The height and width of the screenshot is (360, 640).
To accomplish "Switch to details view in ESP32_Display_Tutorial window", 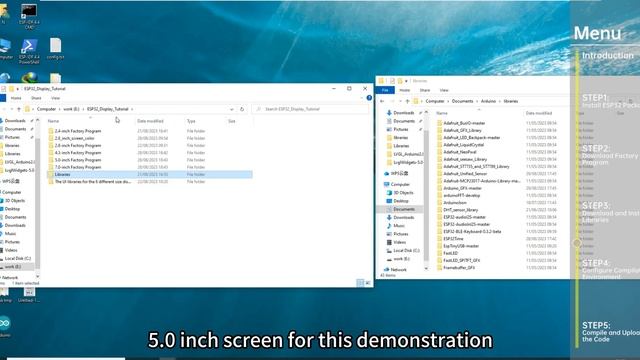I will [x=360, y=282].
